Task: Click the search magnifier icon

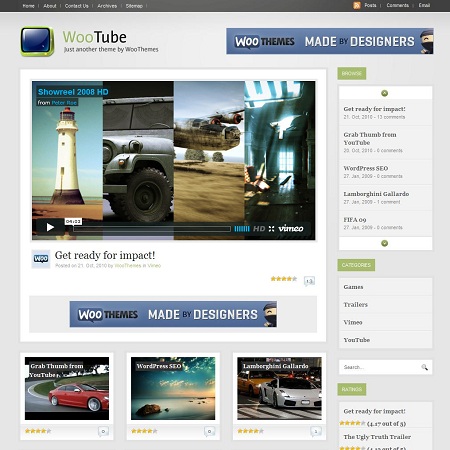Action: 424,367
